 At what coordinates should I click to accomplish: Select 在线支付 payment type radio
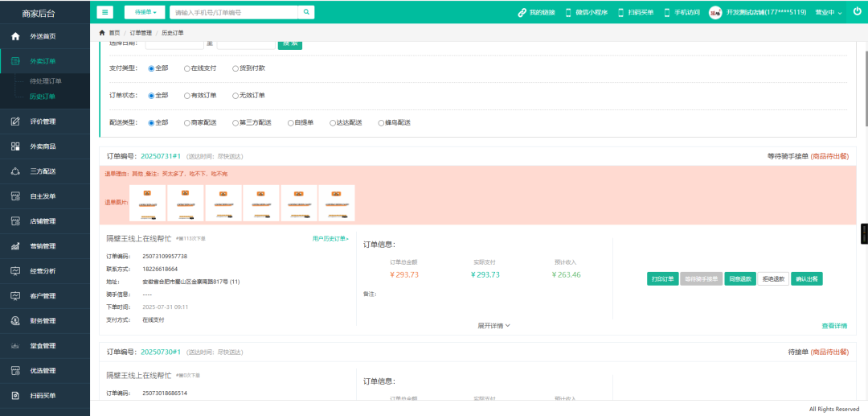187,68
